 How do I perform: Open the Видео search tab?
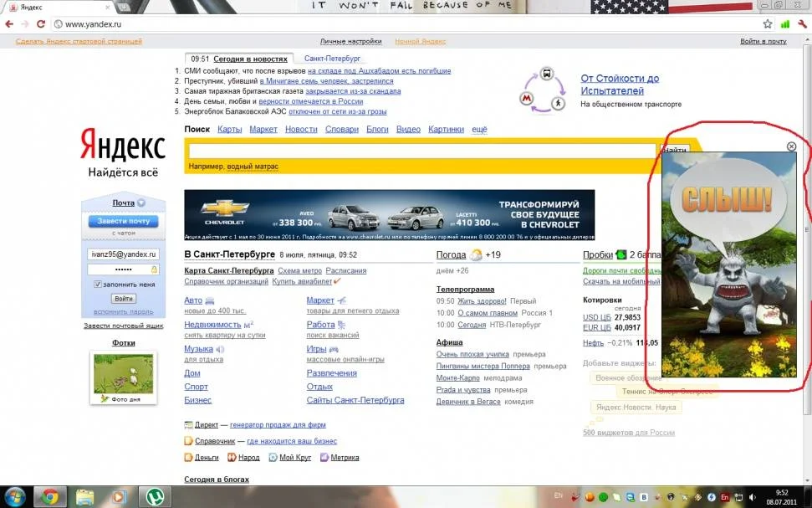pyautogui.click(x=408, y=130)
